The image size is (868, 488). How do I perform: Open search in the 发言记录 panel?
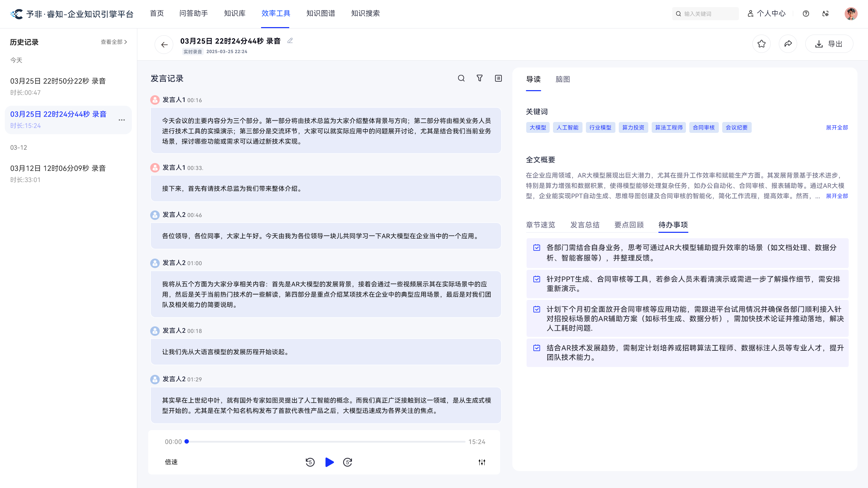[x=461, y=78]
